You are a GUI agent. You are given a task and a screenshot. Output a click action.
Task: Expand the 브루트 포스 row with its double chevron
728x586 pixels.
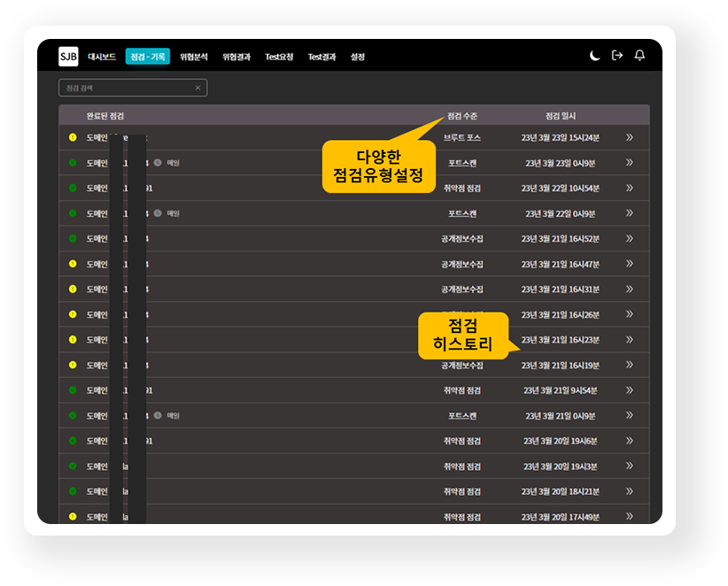630,137
